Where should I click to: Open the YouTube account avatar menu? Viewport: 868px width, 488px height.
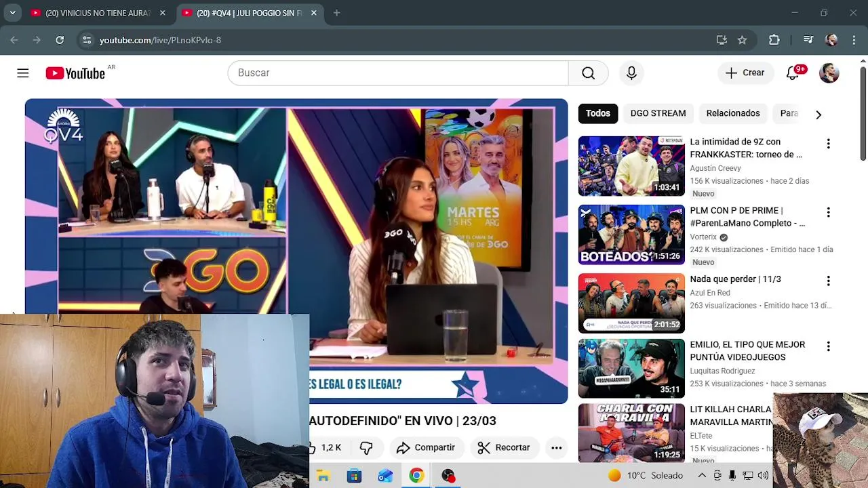(x=829, y=73)
